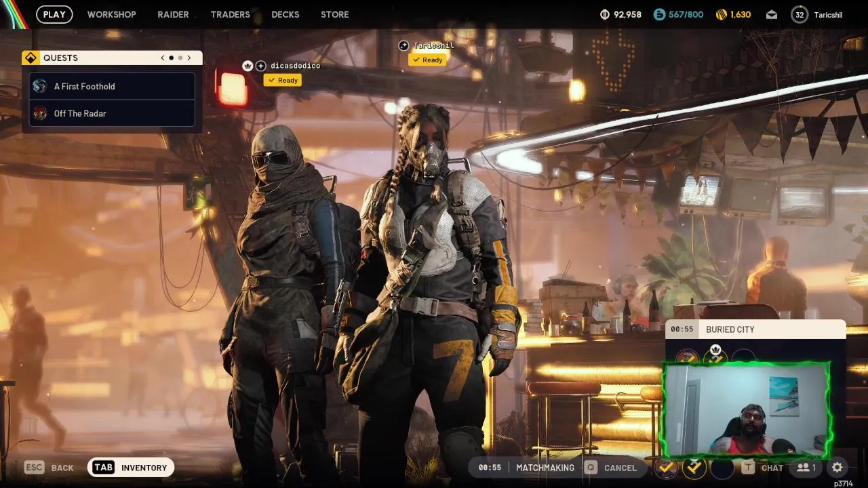Click the party leader crown icon near dicasdodico
868x488 pixels.
tap(248, 66)
